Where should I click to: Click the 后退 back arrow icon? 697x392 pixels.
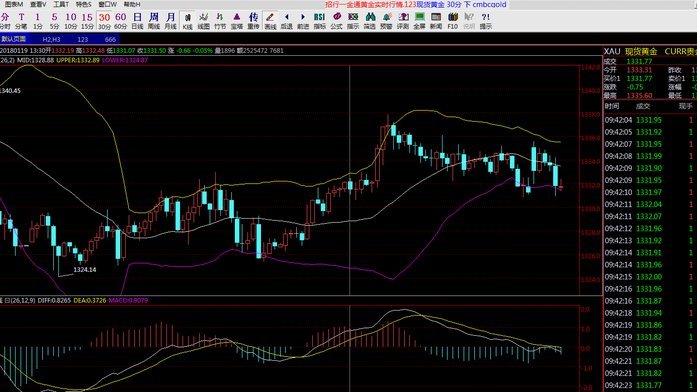point(287,21)
